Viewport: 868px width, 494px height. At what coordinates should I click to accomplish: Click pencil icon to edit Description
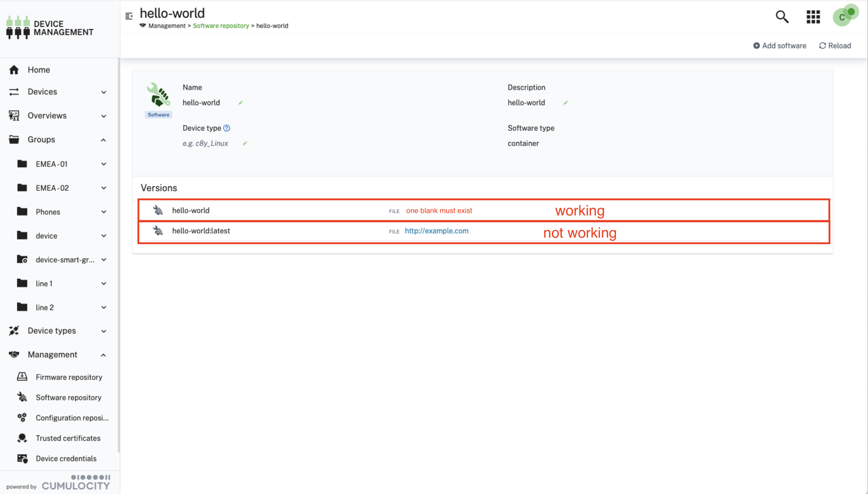tap(565, 103)
